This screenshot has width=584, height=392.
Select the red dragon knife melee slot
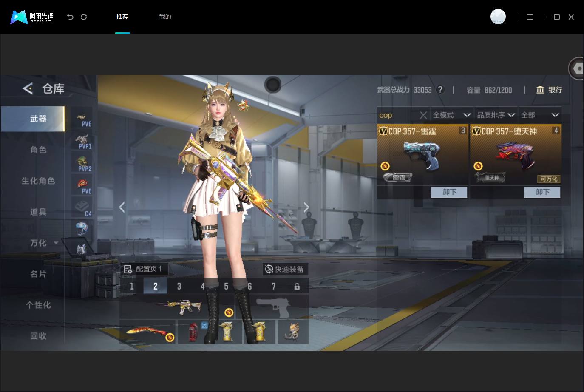pos(147,332)
